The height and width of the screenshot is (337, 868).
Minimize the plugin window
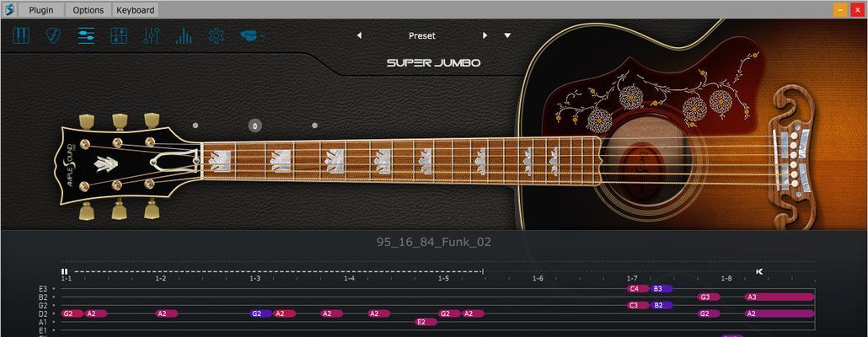[840, 9]
